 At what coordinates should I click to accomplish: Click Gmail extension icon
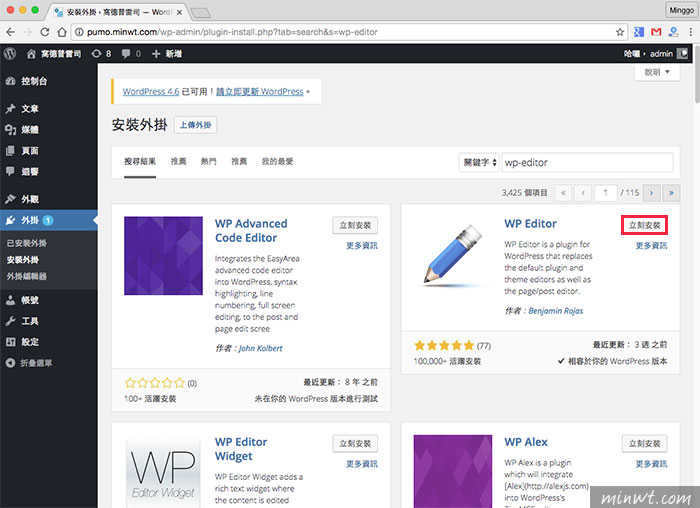click(656, 32)
